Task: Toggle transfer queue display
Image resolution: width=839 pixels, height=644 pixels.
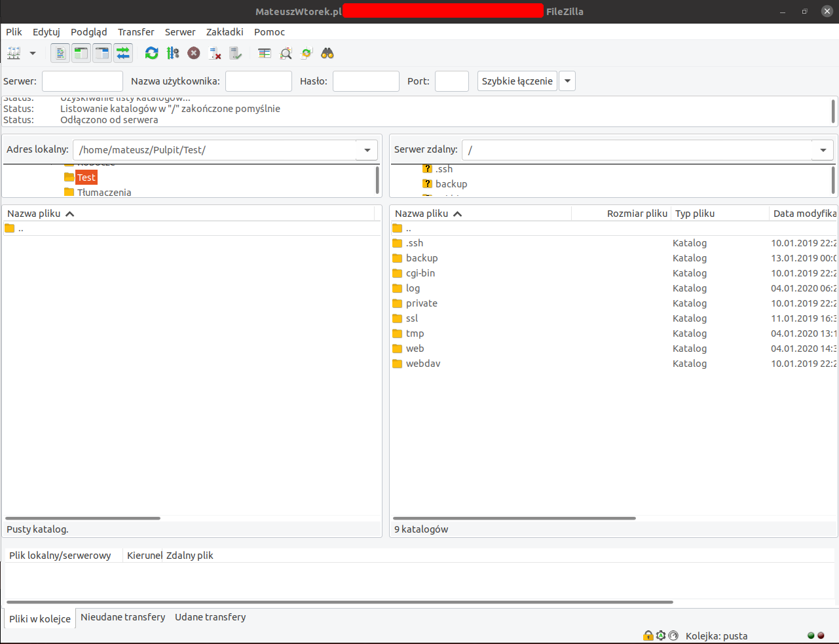Action: pos(123,53)
